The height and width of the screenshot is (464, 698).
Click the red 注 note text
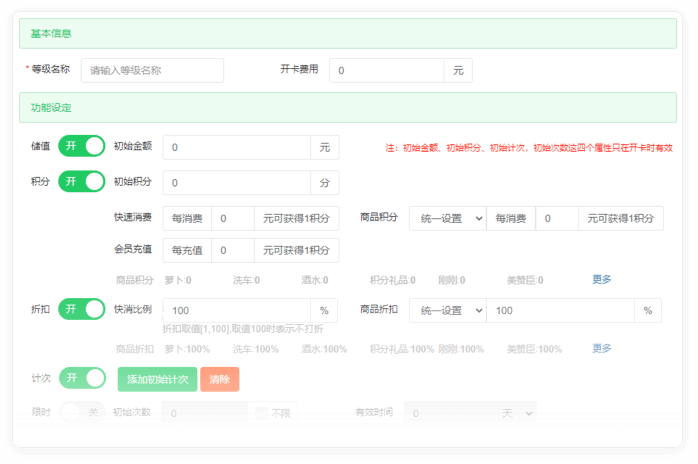point(529,148)
